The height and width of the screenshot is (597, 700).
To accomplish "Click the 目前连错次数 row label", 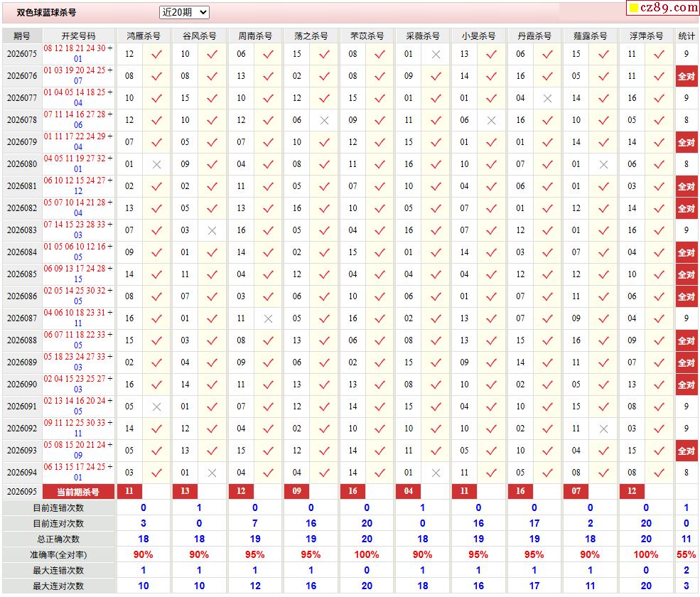I will 58,507.
